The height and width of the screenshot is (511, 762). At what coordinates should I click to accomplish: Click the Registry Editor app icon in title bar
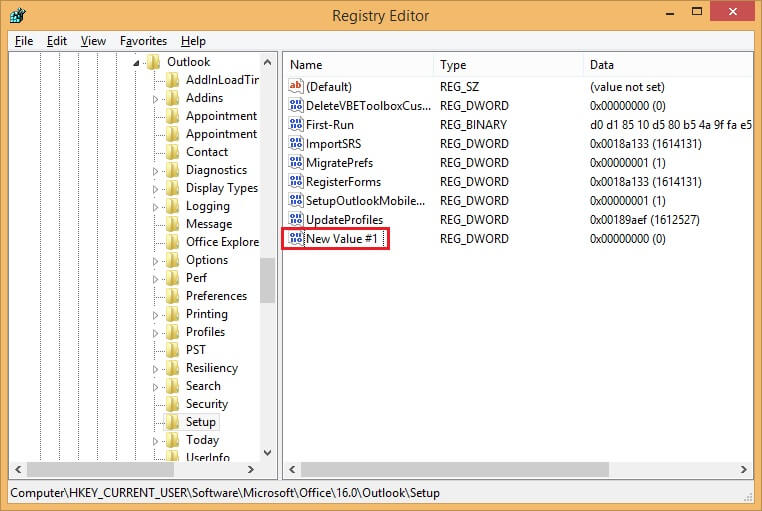click(x=17, y=15)
